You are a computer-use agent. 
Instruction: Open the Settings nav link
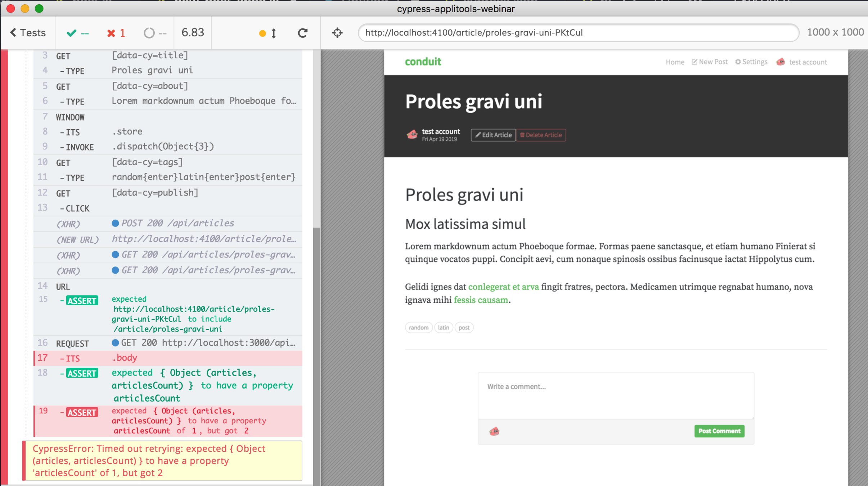point(751,62)
